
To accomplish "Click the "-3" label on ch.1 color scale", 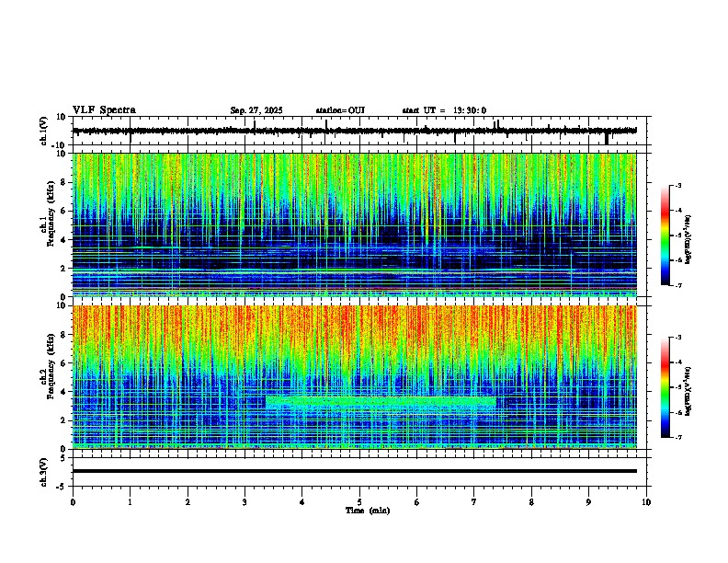I will (x=677, y=185).
